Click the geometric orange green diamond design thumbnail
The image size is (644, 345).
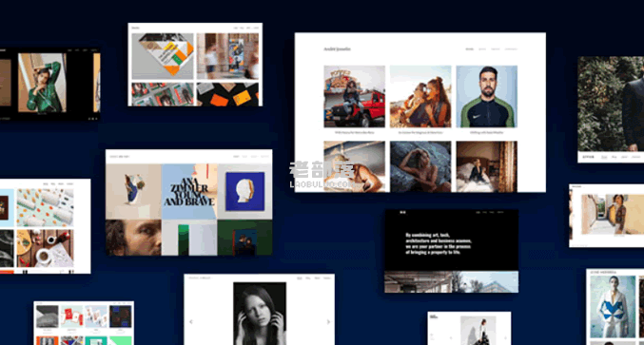click(x=163, y=56)
